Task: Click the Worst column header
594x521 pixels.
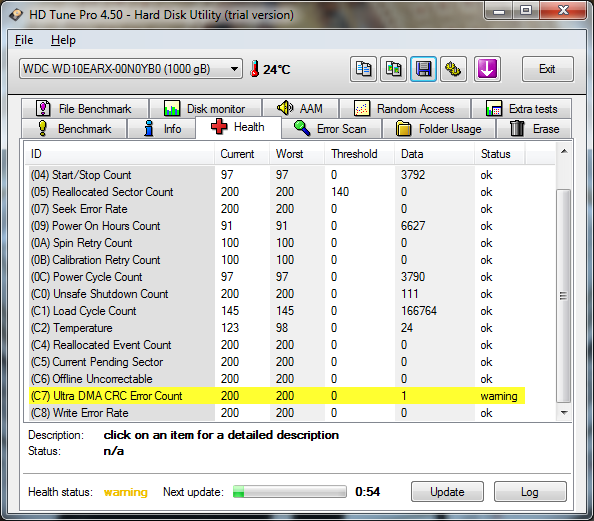Action: click(x=297, y=154)
